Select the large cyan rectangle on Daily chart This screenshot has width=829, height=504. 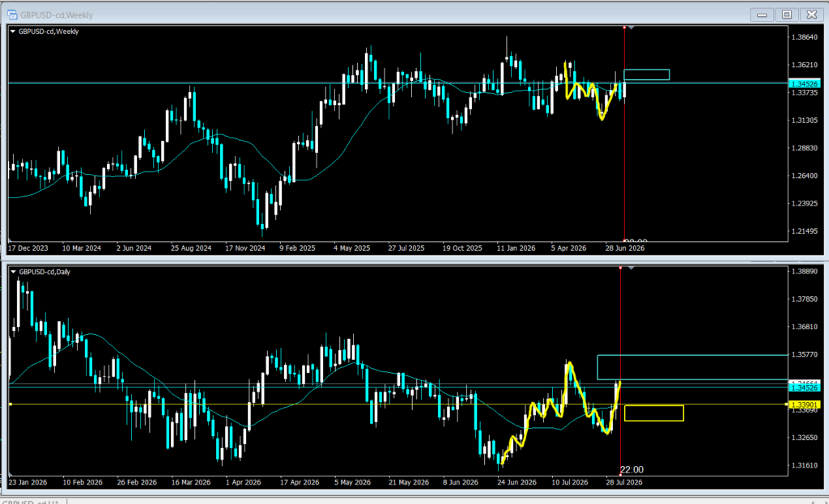tap(693, 367)
